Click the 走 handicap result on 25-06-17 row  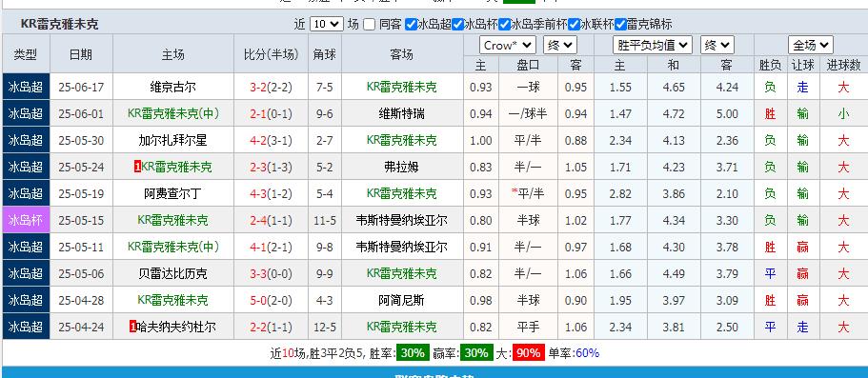(802, 87)
